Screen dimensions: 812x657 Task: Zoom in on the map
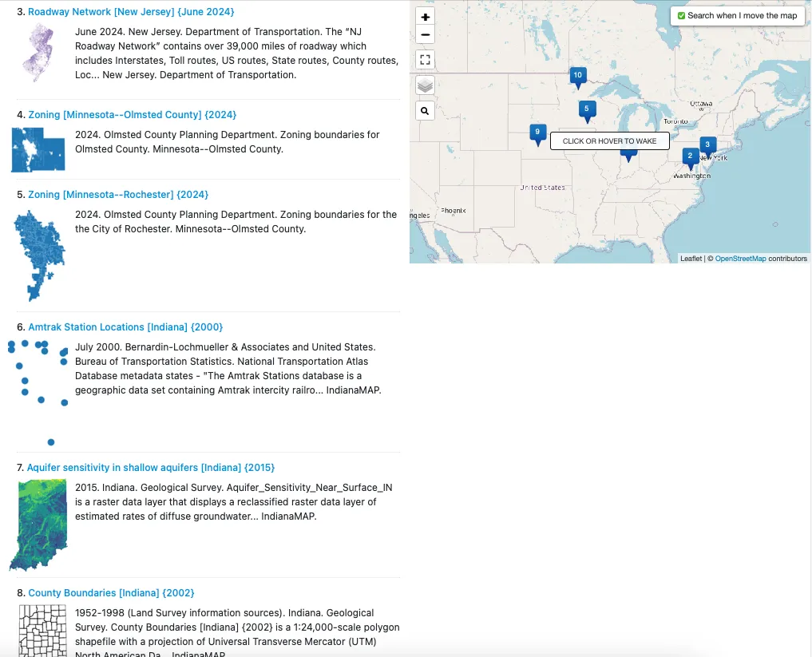click(426, 17)
